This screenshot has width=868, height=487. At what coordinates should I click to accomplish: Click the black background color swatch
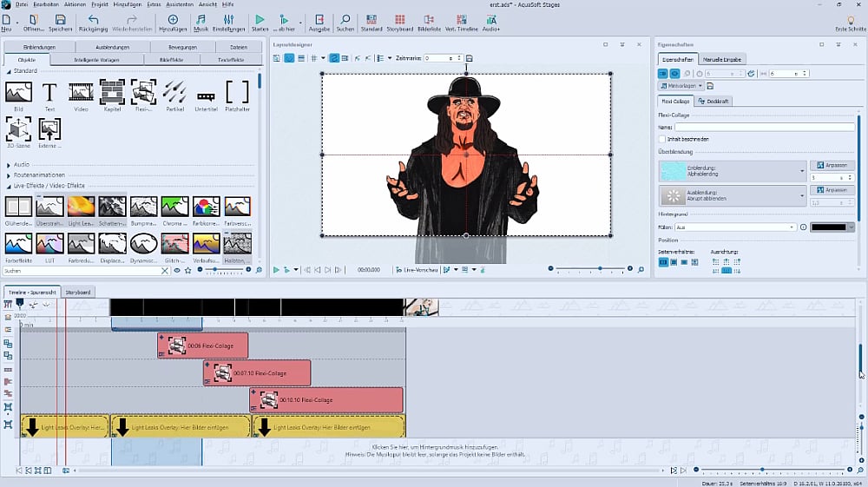tap(831, 227)
